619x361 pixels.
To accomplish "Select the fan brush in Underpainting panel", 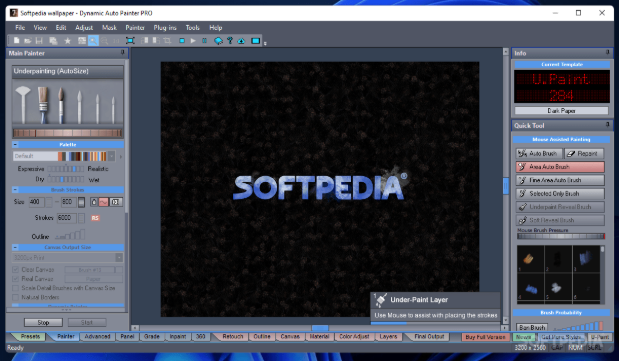I will 23,104.
